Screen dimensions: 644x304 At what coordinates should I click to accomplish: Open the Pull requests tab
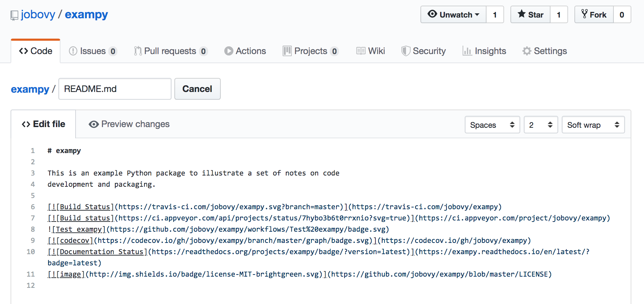pyautogui.click(x=171, y=51)
